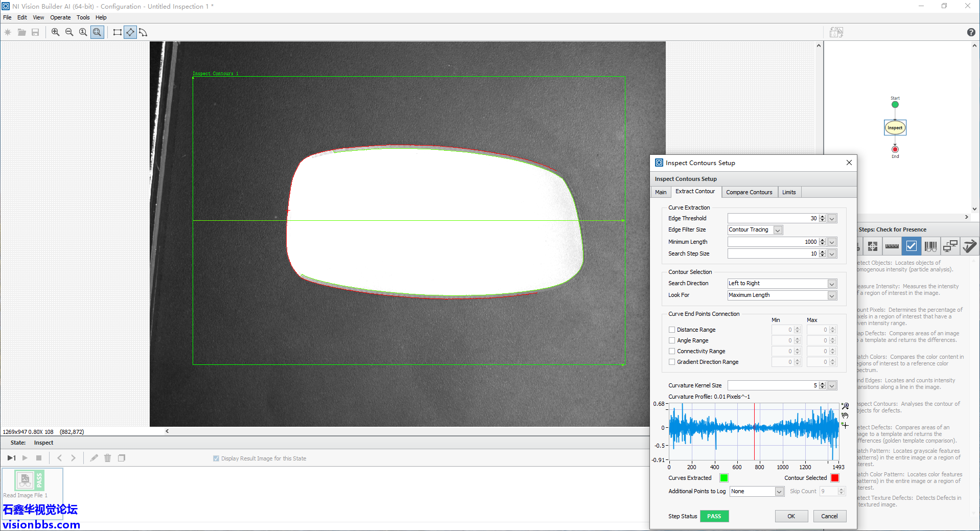This screenshot has height=531, width=980.
Task: Run inspection once with the step-run icon
Action: coord(11,458)
